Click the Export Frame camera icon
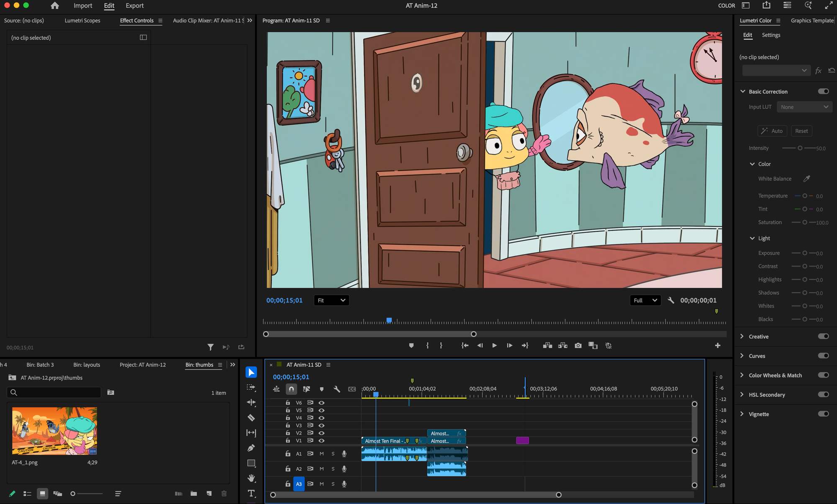Image resolution: width=837 pixels, height=504 pixels. pyautogui.click(x=578, y=345)
